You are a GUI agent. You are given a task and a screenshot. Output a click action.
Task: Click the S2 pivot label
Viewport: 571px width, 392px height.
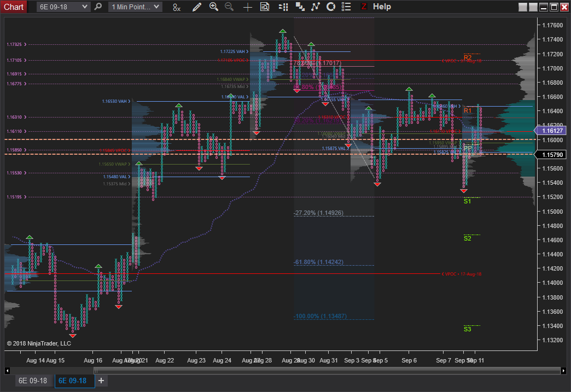click(x=468, y=238)
